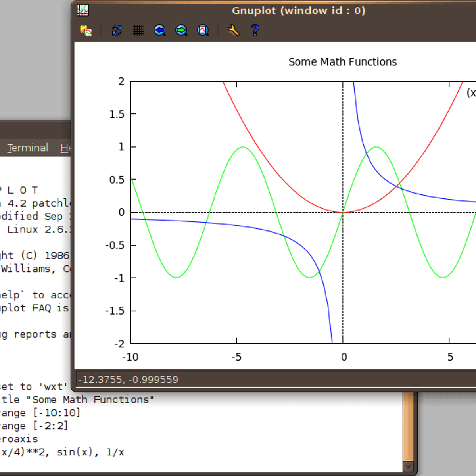Click the copy plot to clipboard icon
The image size is (476, 476).
[x=86, y=31]
